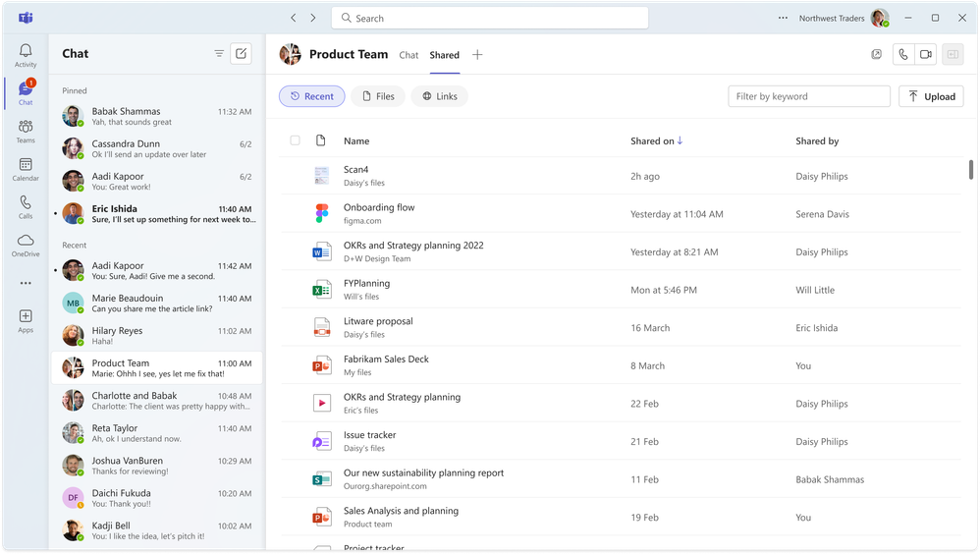Open the Onboarding flow figma link
The width and height of the screenshot is (980, 554).
[x=379, y=207]
